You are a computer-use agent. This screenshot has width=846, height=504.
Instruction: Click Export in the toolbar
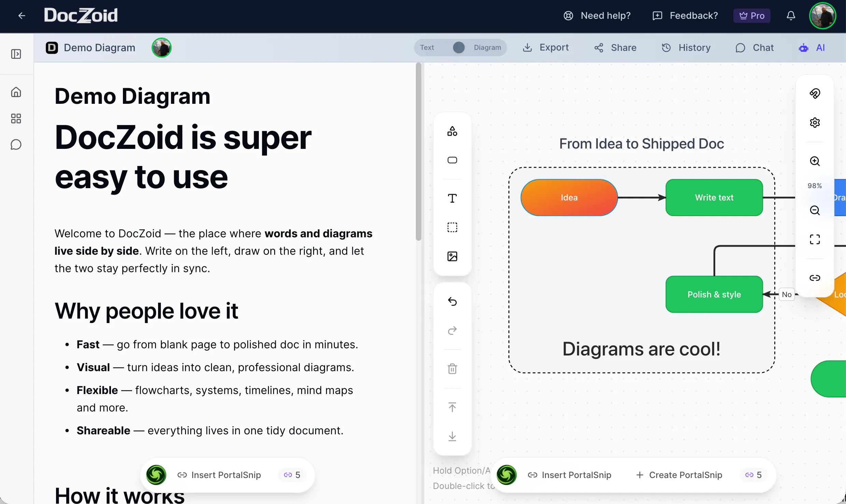tap(546, 47)
